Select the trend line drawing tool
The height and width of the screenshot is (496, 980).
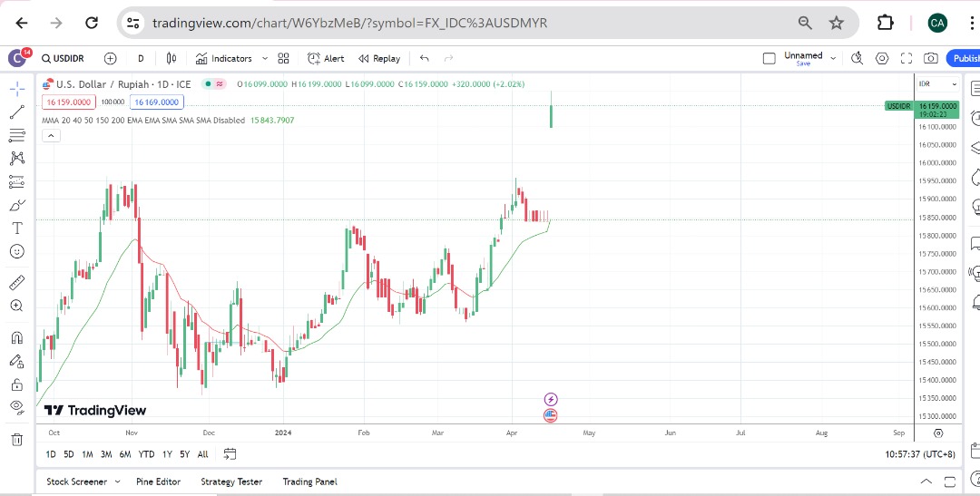point(17,112)
